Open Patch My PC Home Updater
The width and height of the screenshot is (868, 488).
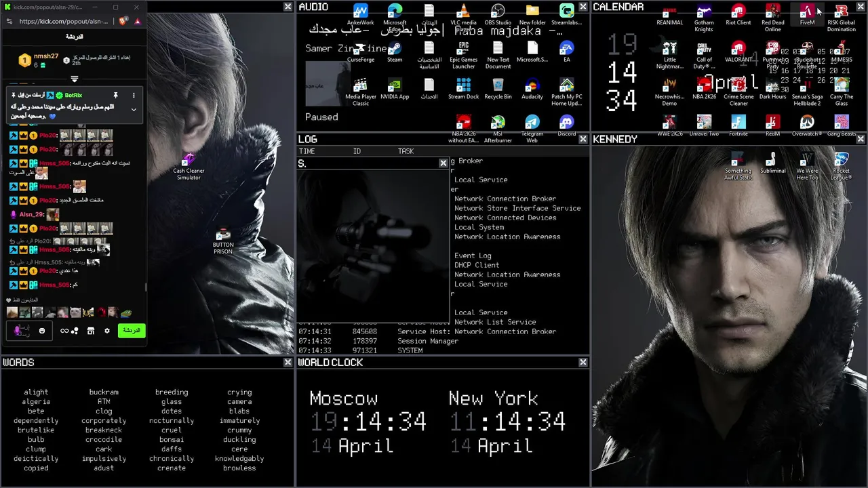click(566, 92)
